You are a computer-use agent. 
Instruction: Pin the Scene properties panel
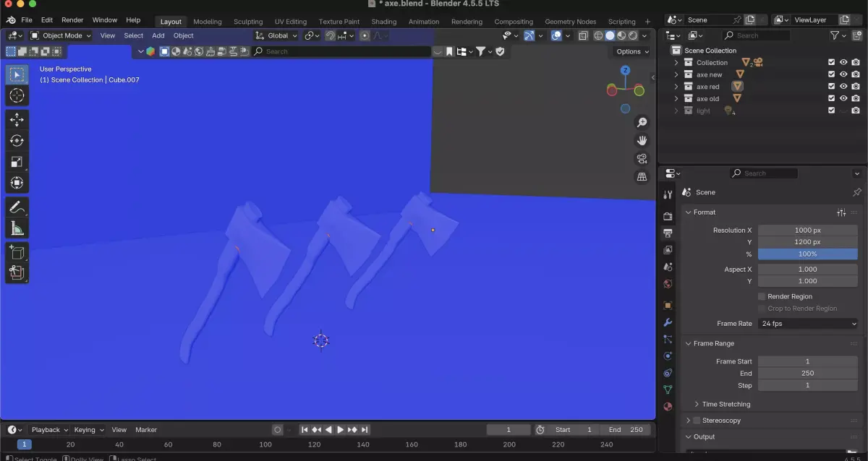[857, 192]
